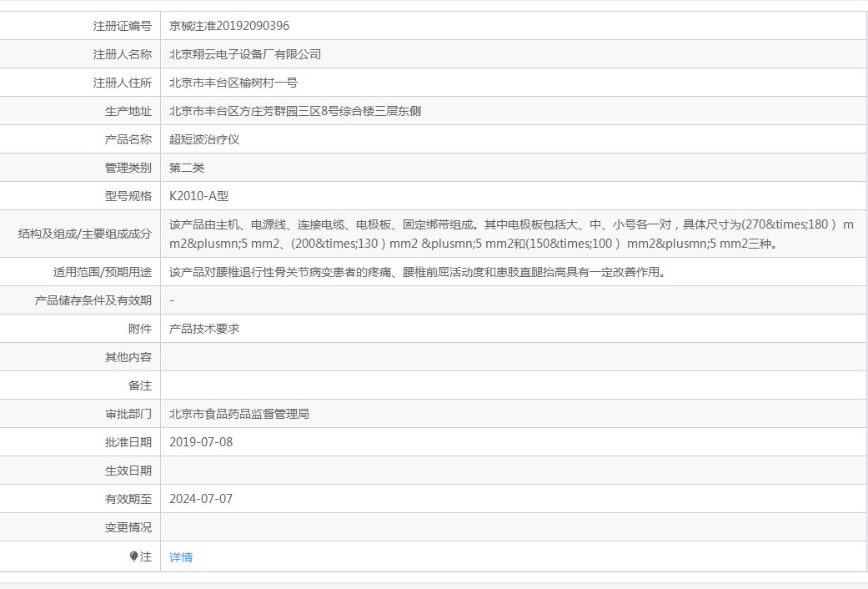This screenshot has height=589, width=868.
Task: Click the 型号规格 label
Action: 128,196
